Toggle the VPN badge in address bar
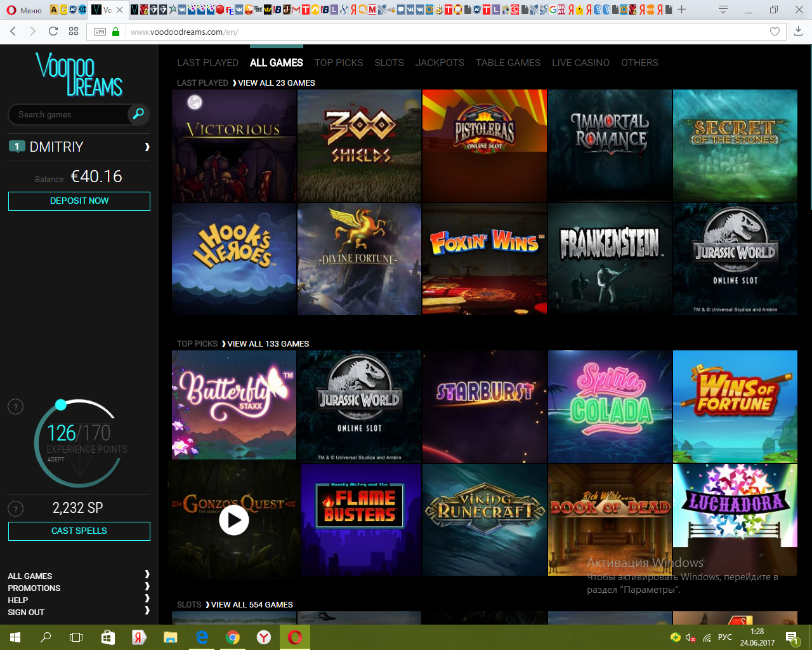 pos(100,32)
